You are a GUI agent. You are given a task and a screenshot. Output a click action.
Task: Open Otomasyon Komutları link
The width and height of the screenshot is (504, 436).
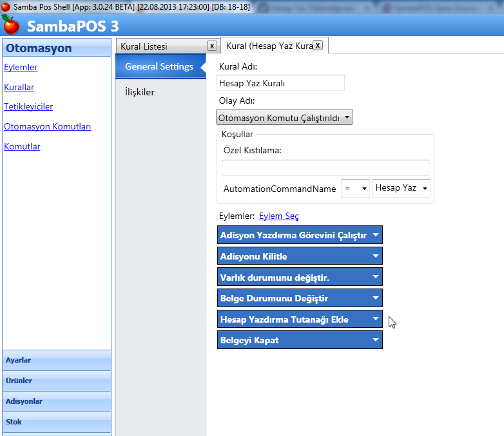[x=47, y=126]
